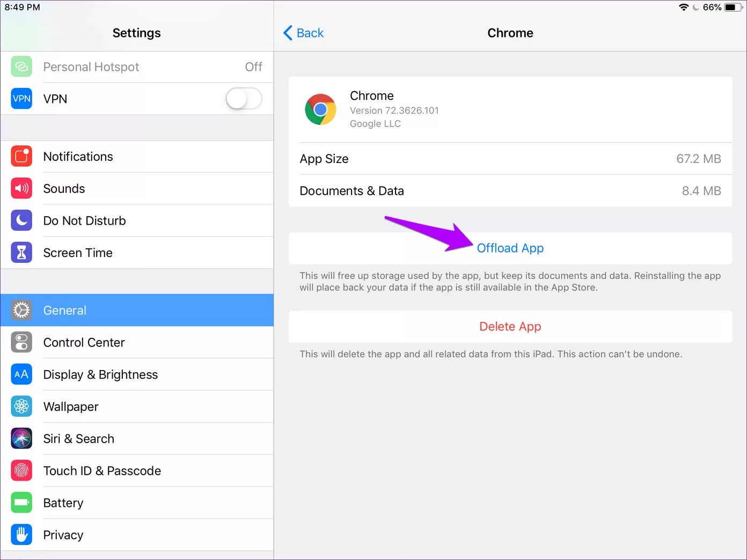Open Battery settings
Viewport: 747px width, 560px height.
pyautogui.click(x=137, y=503)
